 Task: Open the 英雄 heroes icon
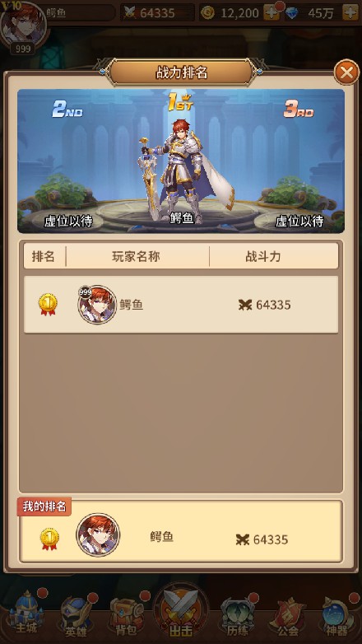coord(77,614)
